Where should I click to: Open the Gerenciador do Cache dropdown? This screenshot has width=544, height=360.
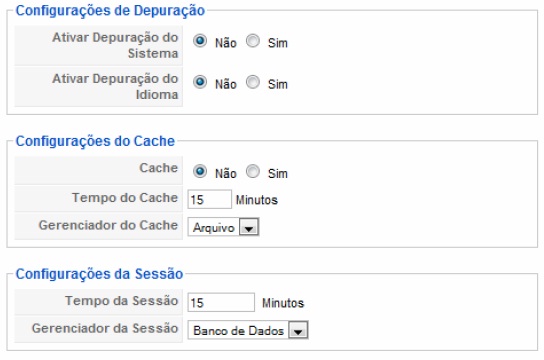(223, 227)
